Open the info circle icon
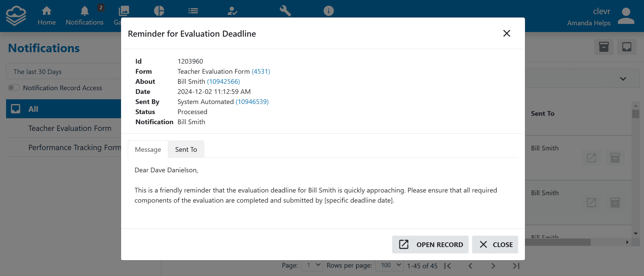This screenshot has width=644, height=276. pyautogui.click(x=329, y=11)
